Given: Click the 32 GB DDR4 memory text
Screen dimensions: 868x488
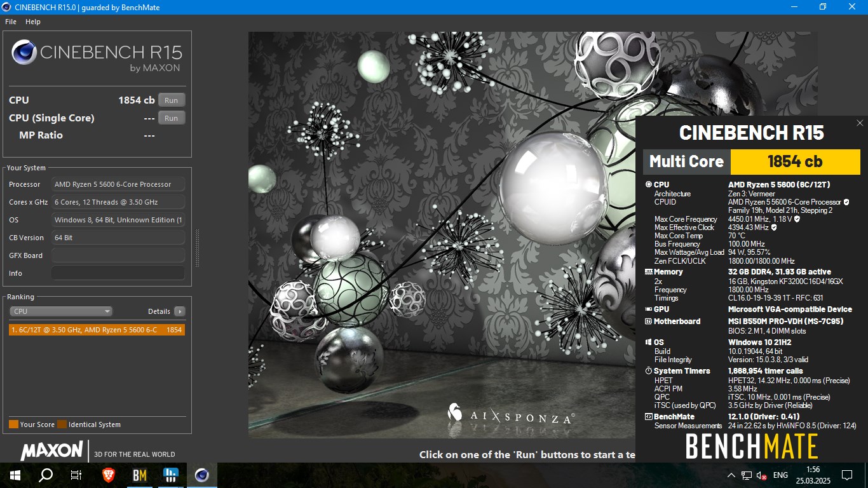Looking at the screenshot, I should point(779,272).
